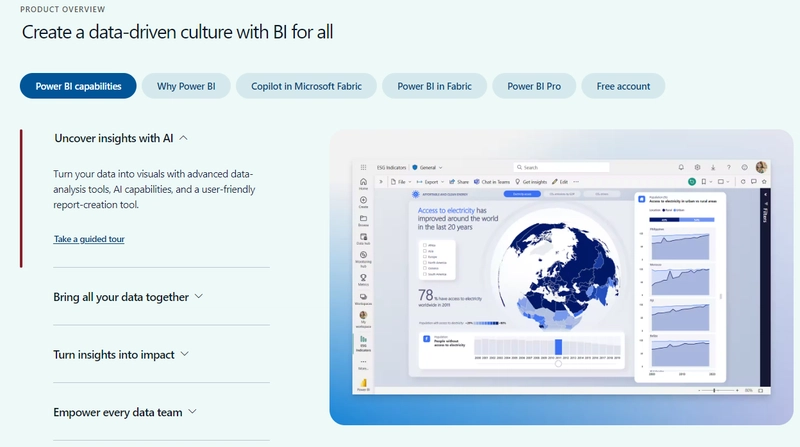The image size is (800, 447).
Task: Select the Copilot in Microsoft Fabric tab
Action: tap(306, 86)
